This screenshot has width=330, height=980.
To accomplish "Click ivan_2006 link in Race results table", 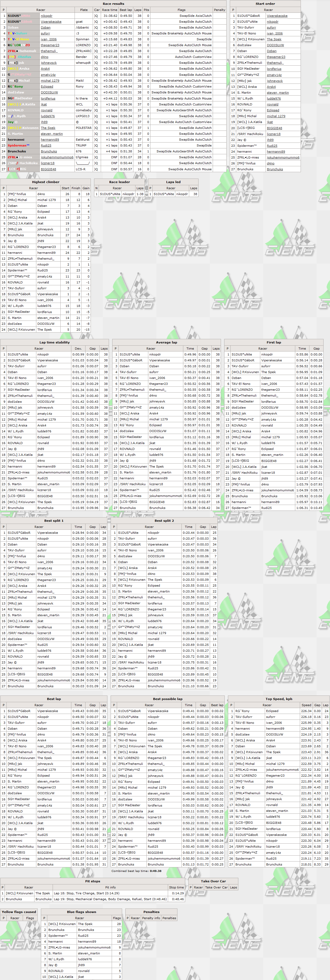I will (49, 39).
